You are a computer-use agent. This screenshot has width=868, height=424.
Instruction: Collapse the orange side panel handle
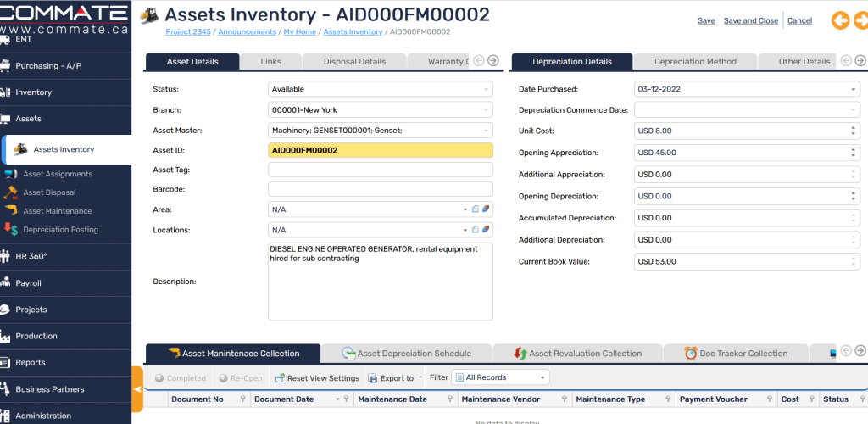pyautogui.click(x=138, y=389)
